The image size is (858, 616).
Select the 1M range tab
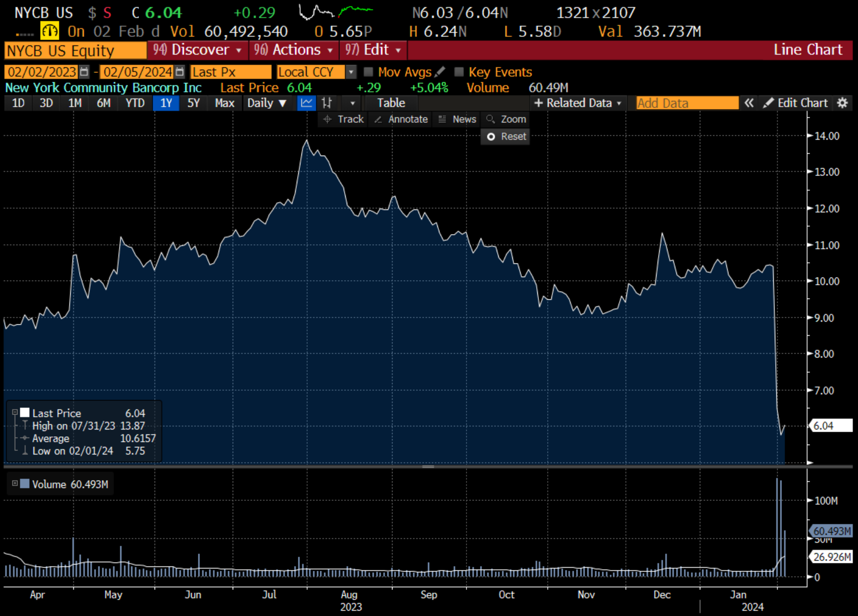point(75,103)
